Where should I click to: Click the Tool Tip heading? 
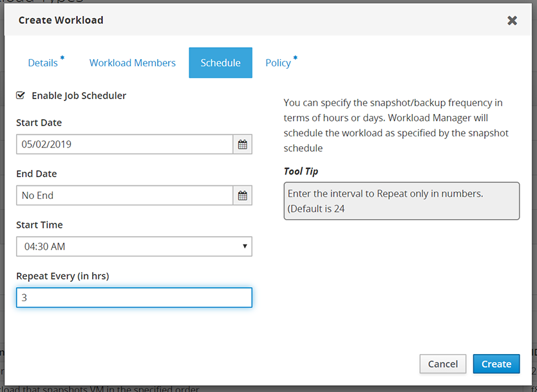tap(301, 171)
